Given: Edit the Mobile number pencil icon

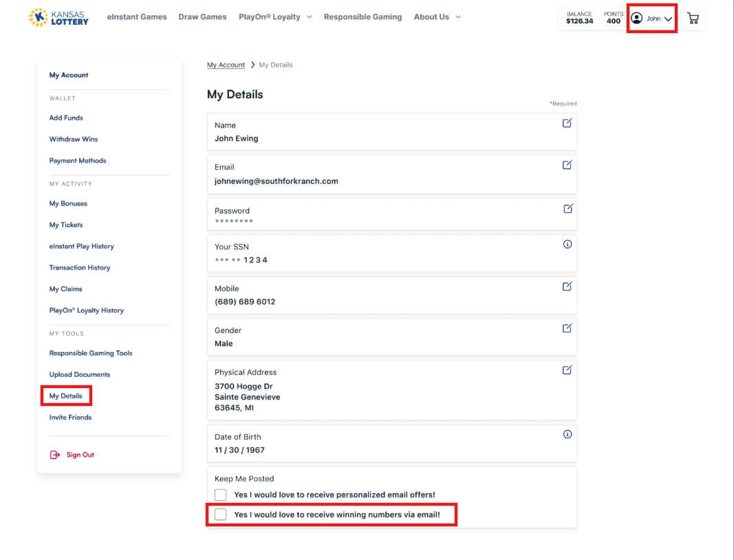Looking at the screenshot, I should click(x=567, y=286).
